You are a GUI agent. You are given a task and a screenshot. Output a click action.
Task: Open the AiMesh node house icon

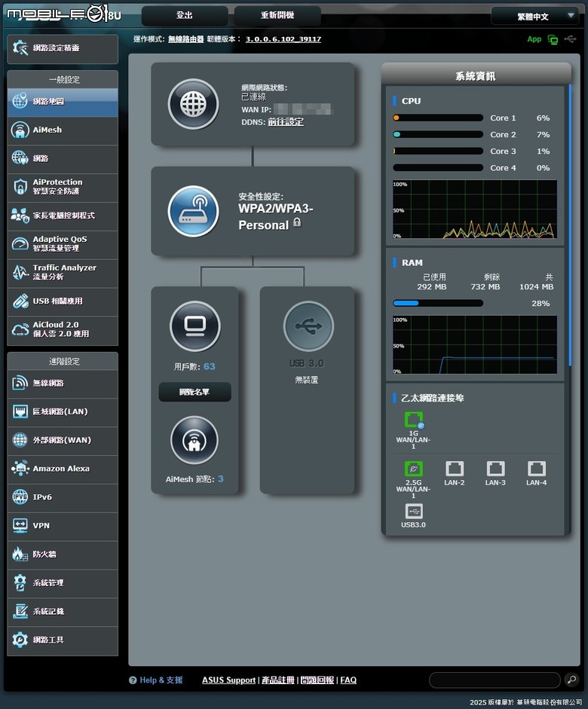point(194,440)
